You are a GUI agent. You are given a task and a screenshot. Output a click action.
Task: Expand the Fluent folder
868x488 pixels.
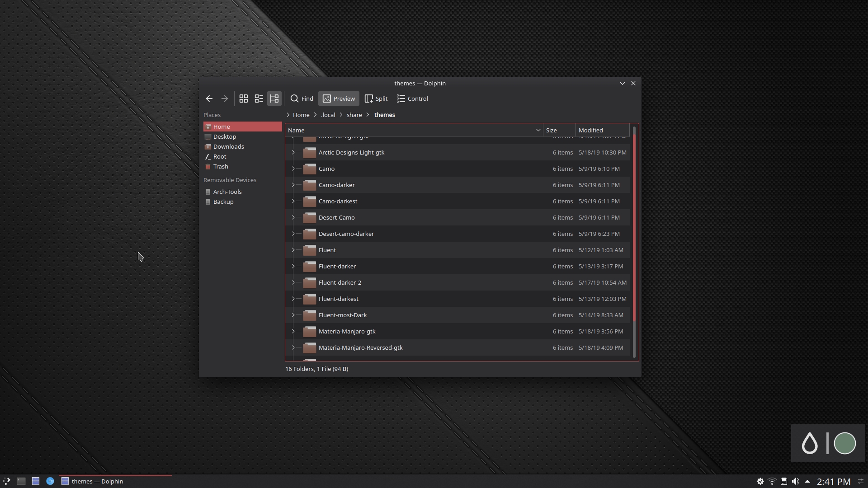coord(293,250)
